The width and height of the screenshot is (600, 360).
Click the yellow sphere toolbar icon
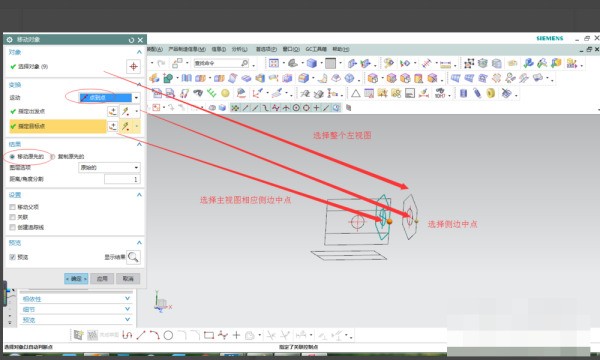click(x=225, y=93)
